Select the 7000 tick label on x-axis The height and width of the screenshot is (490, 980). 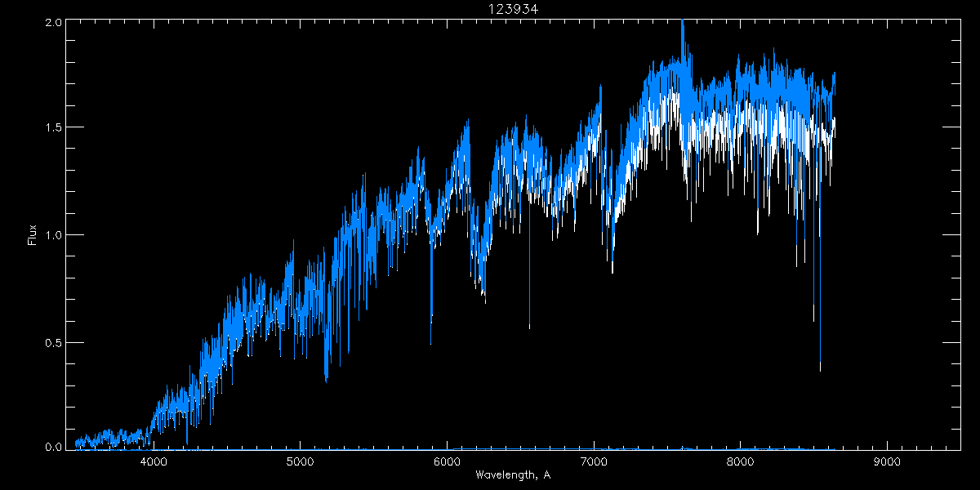[594, 461]
